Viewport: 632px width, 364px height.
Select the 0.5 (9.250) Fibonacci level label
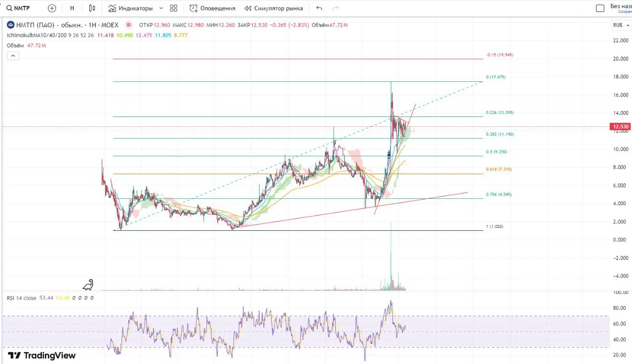pyautogui.click(x=497, y=152)
